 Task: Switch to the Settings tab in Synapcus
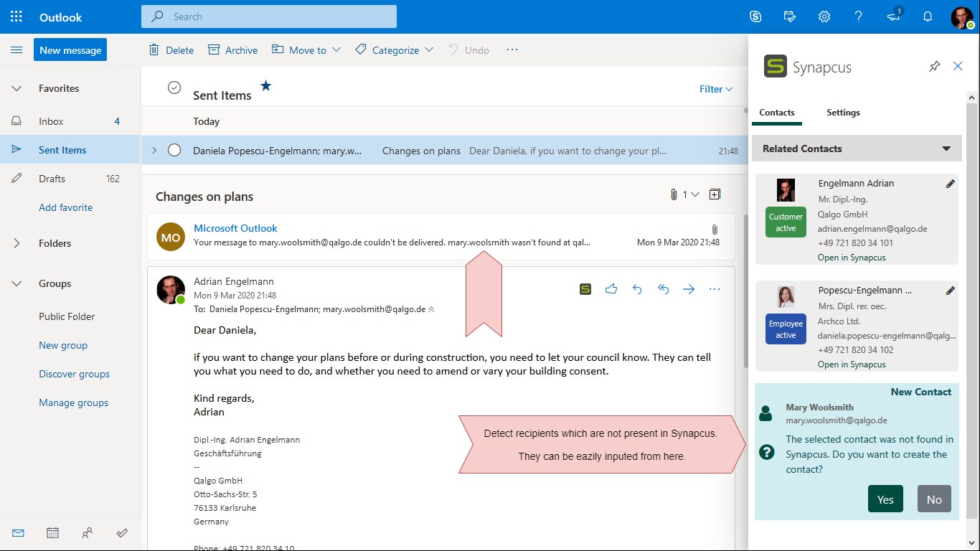pyautogui.click(x=843, y=113)
